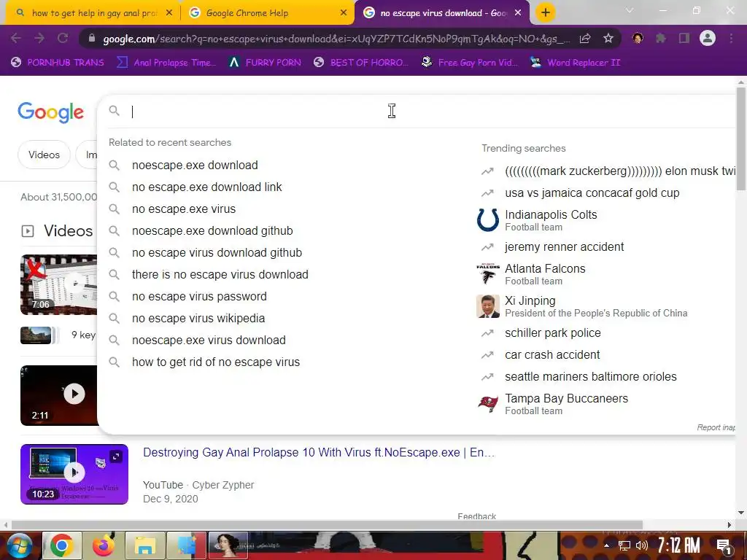This screenshot has width=747, height=560.
Task: Bookmark this page with the star icon
Action: coord(608,39)
